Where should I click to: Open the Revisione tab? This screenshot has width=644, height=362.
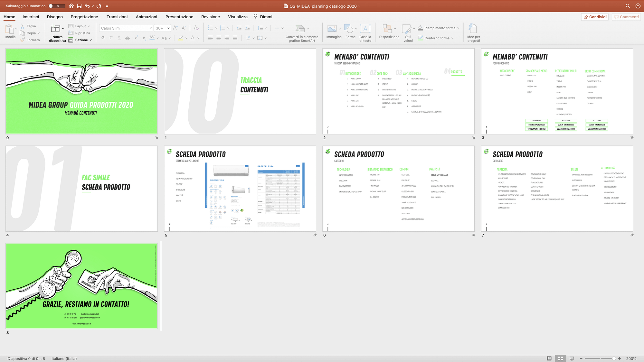(211, 17)
